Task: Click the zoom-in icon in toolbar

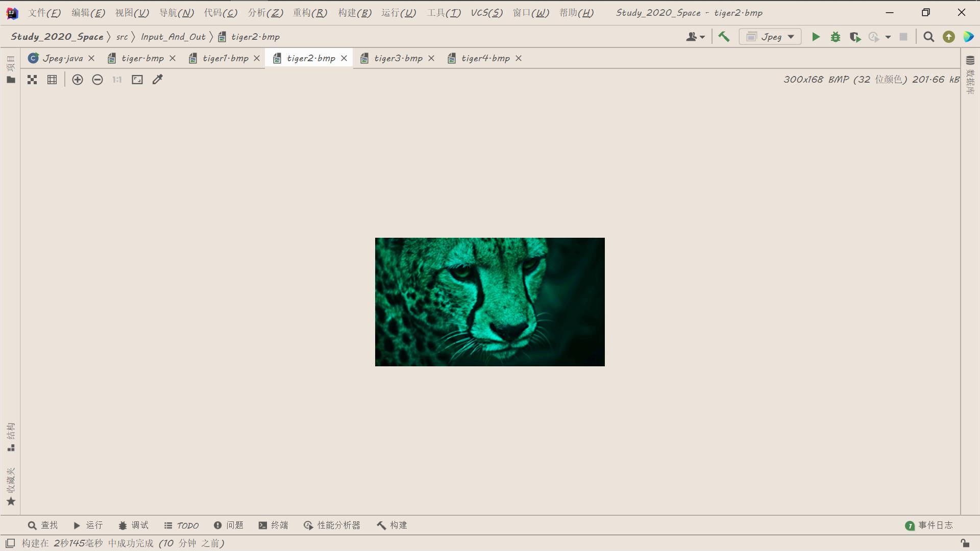Action: [78, 80]
